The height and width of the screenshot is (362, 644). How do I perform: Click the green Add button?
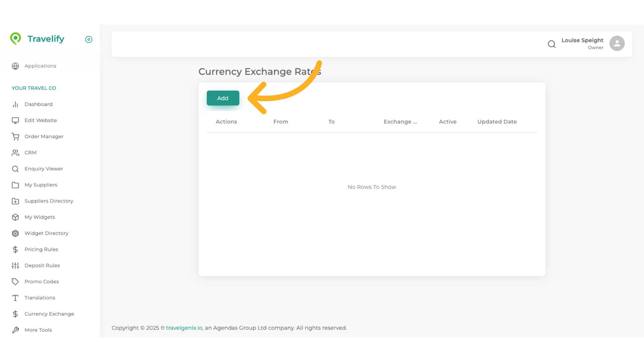(x=223, y=98)
